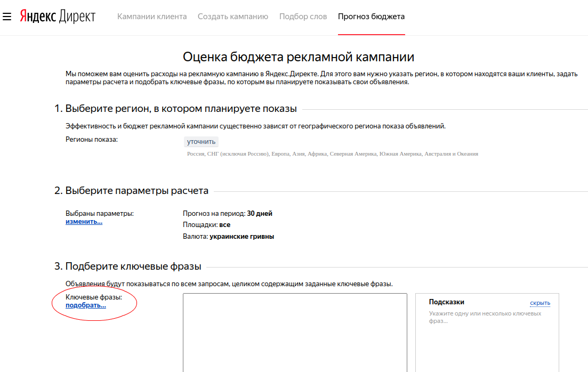Open the подобрать... keyword phrases link
Viewport: 588px width, 372px height.
[x=85, y=305]
